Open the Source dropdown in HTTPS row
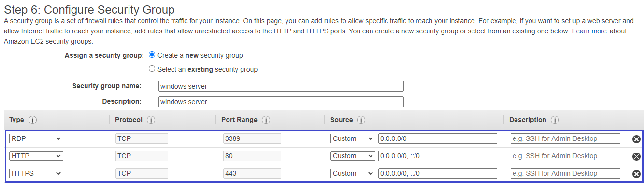The width and height of the screenshot is (644, 184). pyautogui.click(x=353, y=173)
